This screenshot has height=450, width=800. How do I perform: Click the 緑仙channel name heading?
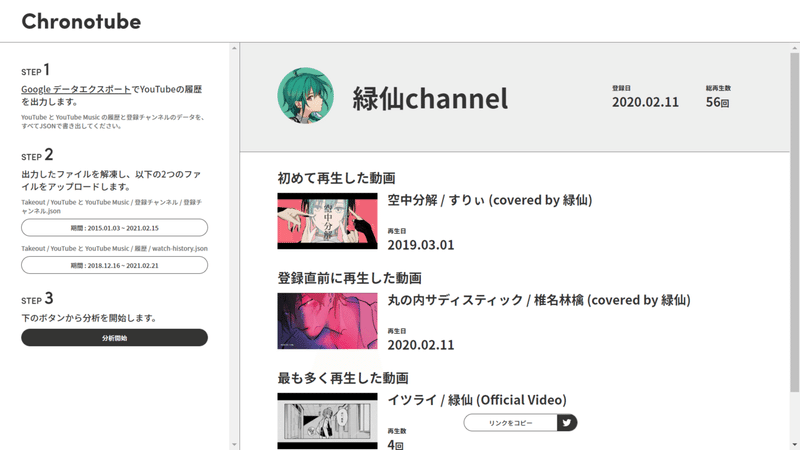pyautogui.click(x=430, y=98)
